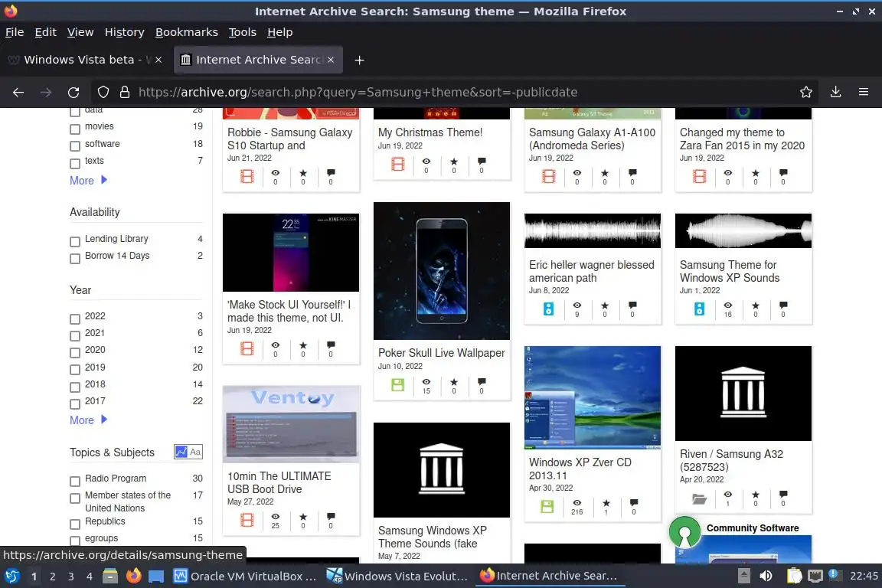Close the Windows Vista beta tab
The height and width of the screenshot is (588, 882).
pyautogui.click(x=158, y=60)
